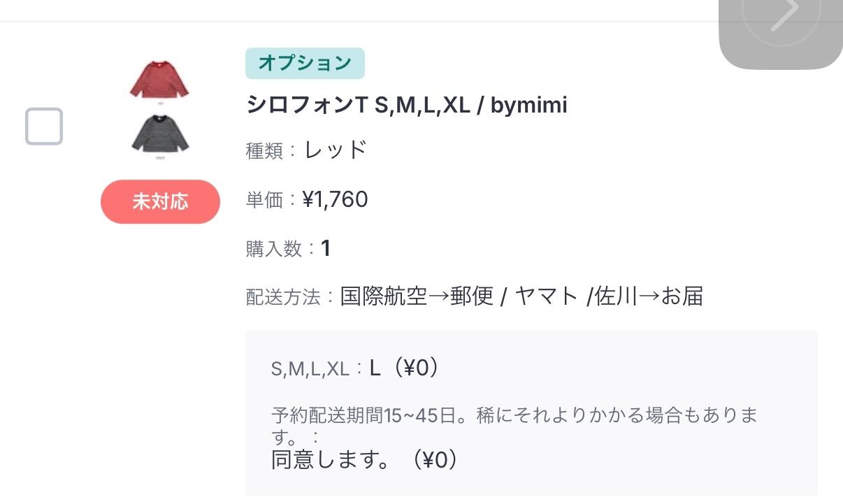Click the unit price ¥1,760

[335, 199]
